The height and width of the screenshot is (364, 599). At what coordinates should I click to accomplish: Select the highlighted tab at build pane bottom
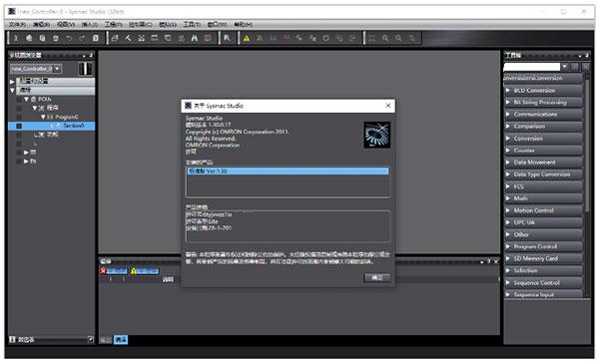121,339
